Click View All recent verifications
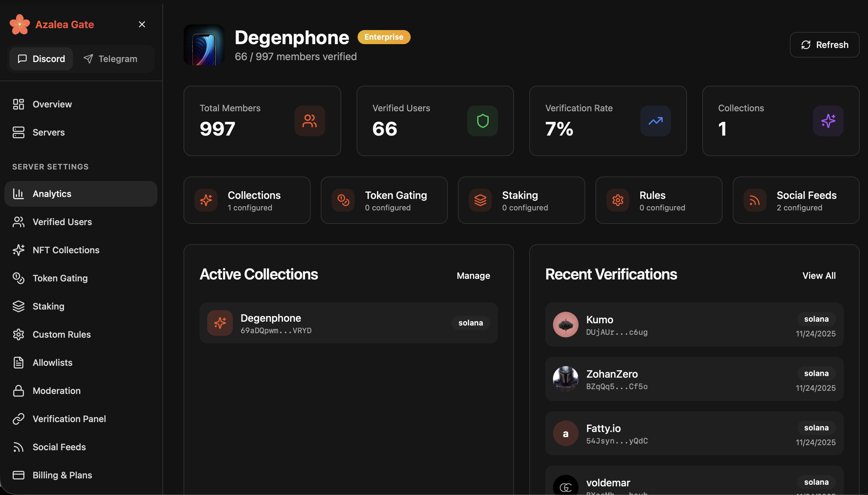This screenshot has width=868, height=495. [818, 276]
